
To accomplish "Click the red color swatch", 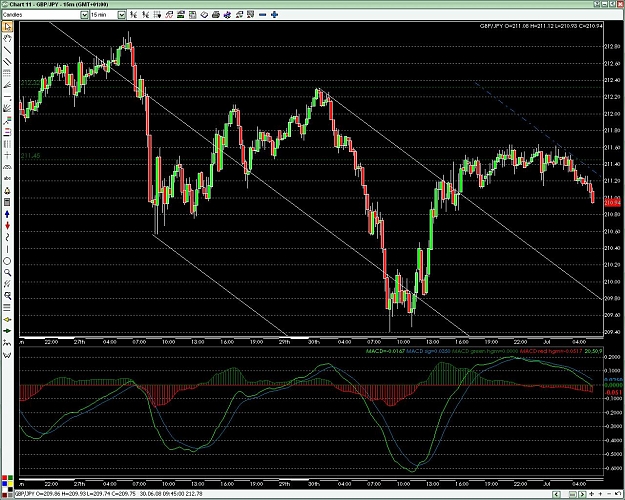I will tap(4, 478).
